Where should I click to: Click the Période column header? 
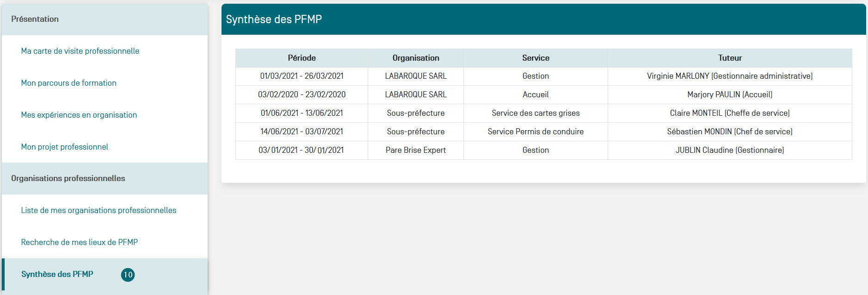click(x=302, y=58)
